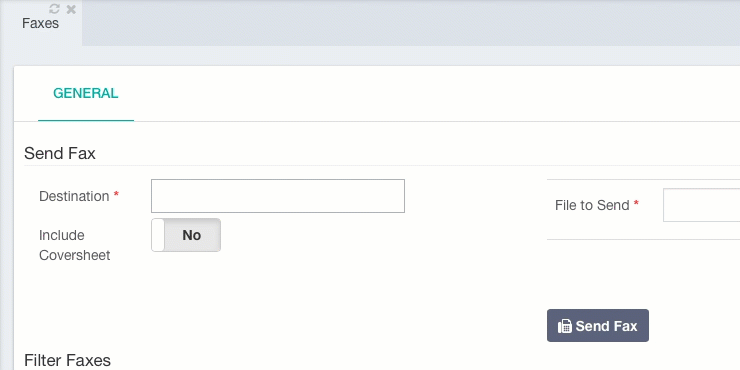
Task: Click the refresh icon on the Faxes tab
Action: [x=54, y=8]
